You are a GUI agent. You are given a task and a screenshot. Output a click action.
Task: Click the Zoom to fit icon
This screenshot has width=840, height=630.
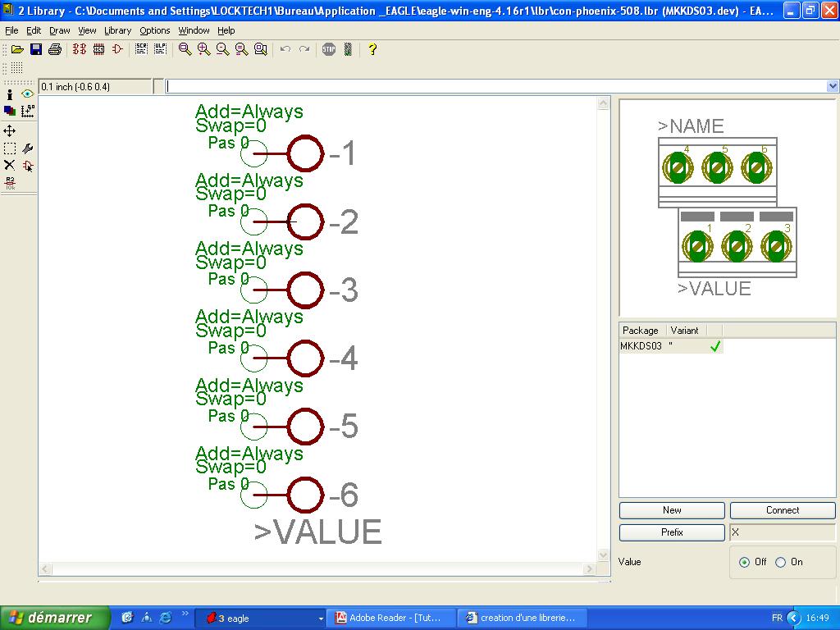185,49
